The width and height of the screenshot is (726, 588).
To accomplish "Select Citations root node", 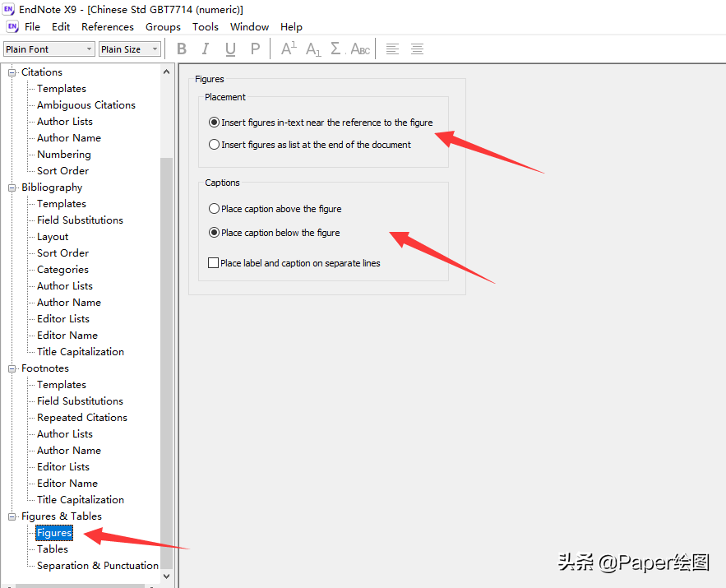I will (x=42, y=72).
